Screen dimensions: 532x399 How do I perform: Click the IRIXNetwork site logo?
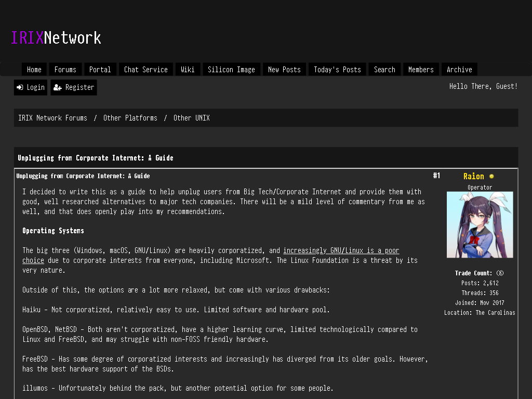tap(56, 37)
